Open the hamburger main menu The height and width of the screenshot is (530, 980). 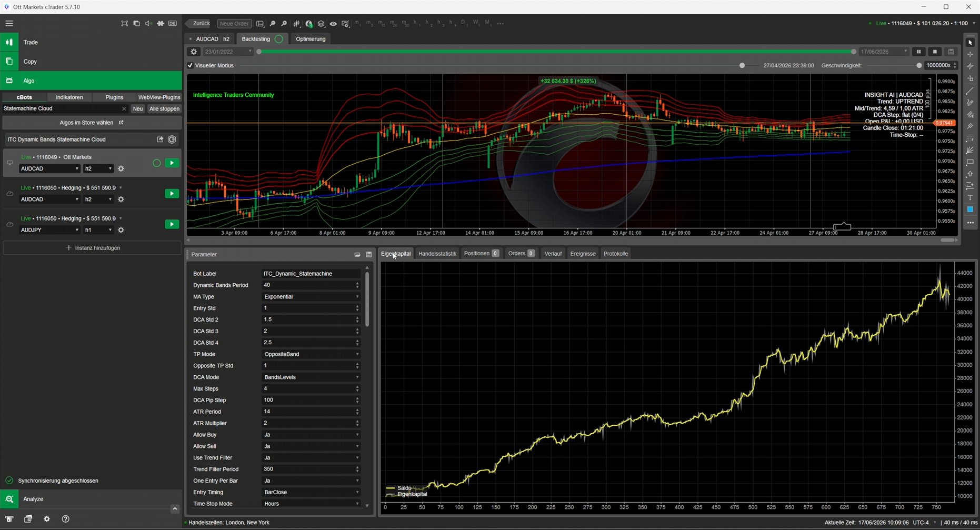tap(9, 23)
